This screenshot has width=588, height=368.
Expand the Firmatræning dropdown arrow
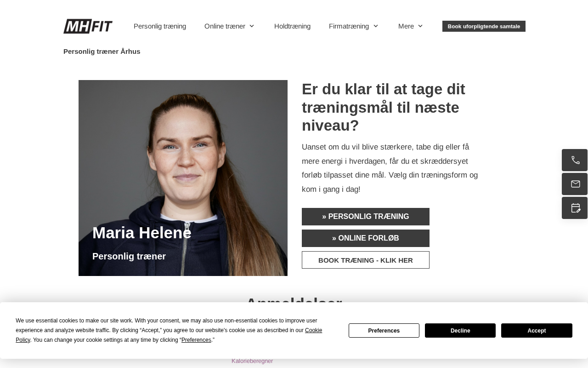(x=376, y=26)
